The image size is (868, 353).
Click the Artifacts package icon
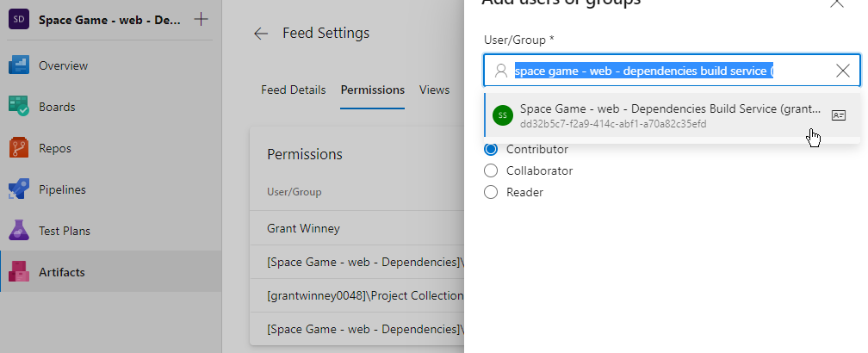coord(19,272)
